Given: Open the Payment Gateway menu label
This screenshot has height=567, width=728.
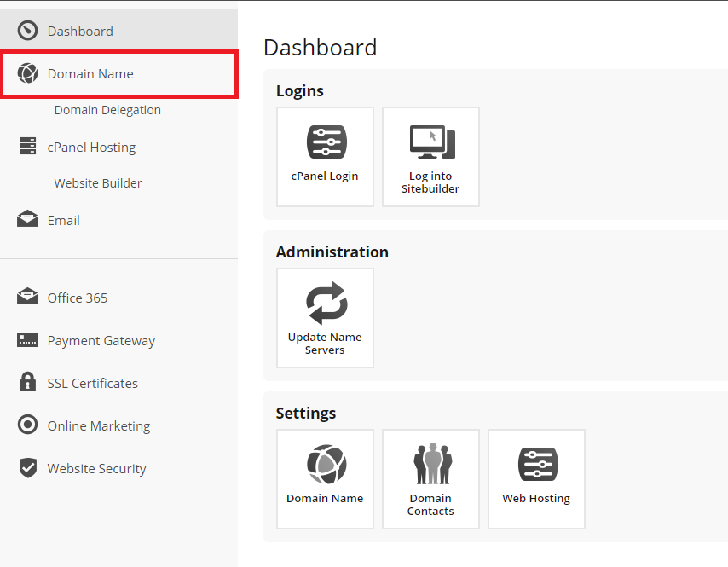Looking at the screenshot, I should (x=101, y=341).
